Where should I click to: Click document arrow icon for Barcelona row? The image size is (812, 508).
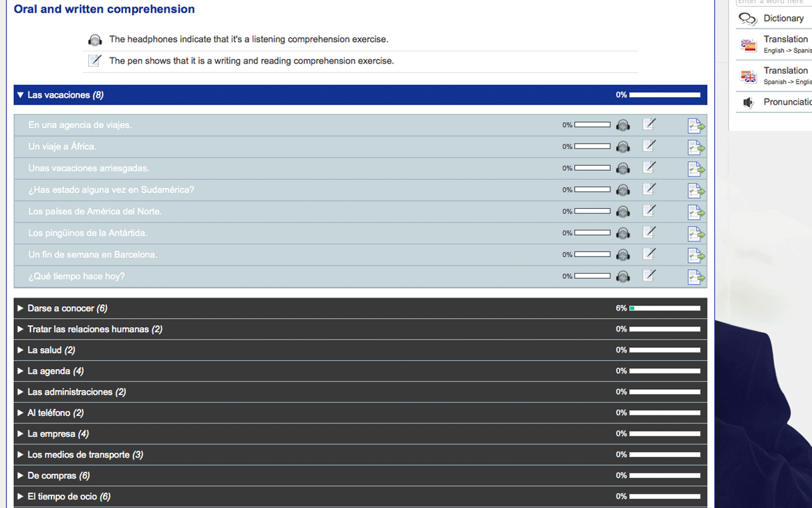[x=696, y=255]
